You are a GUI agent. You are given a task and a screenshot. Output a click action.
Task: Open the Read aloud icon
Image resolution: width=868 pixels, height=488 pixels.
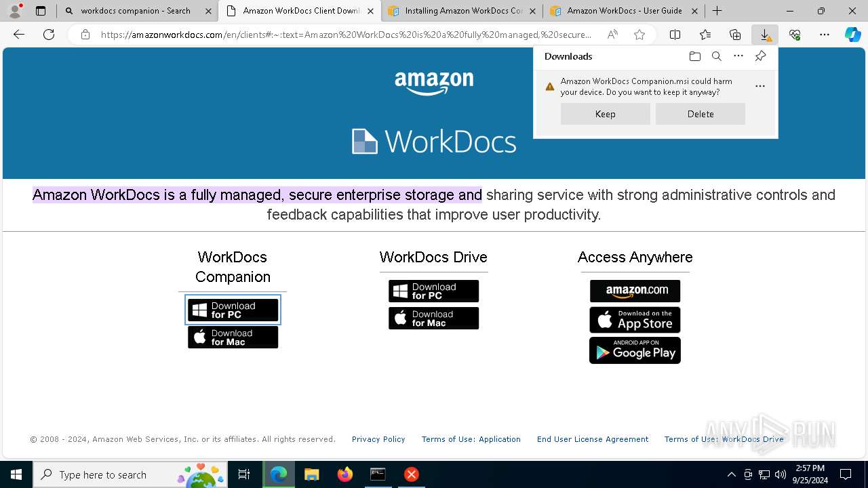612,35
